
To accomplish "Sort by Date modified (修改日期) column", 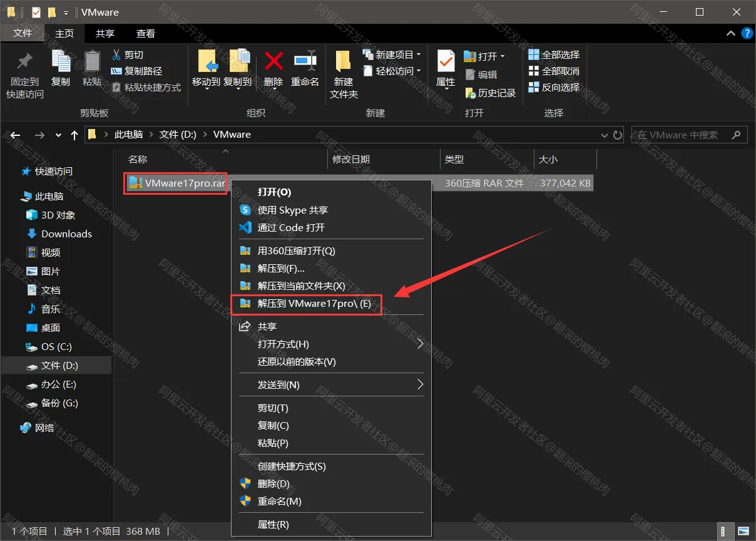I will (x=351, y=160).
